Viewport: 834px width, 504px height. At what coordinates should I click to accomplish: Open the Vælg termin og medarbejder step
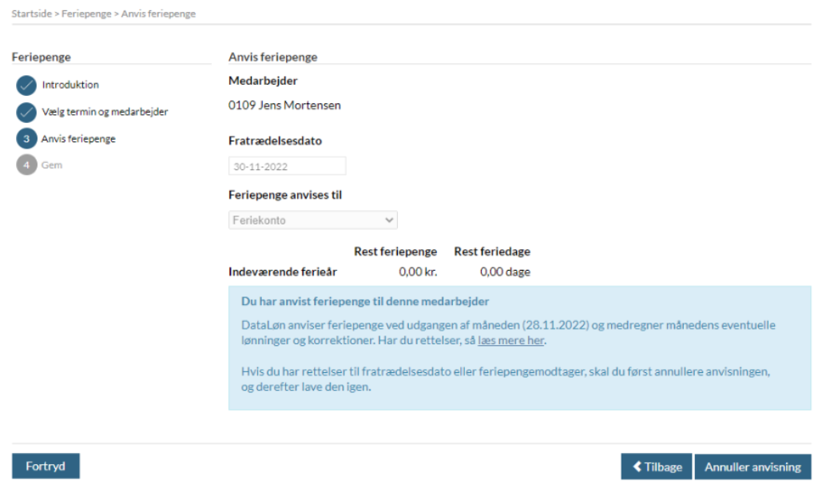pos(105,112)
